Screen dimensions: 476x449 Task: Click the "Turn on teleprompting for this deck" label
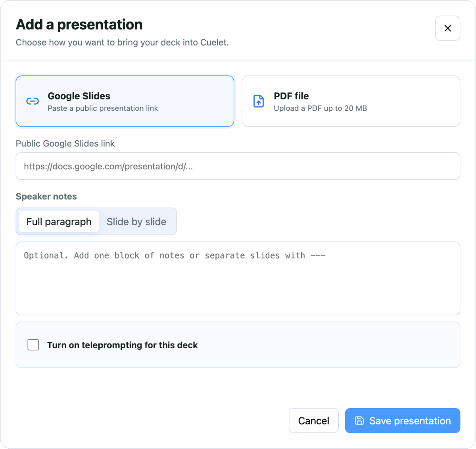pyautogui.click(x=122, y=345)
